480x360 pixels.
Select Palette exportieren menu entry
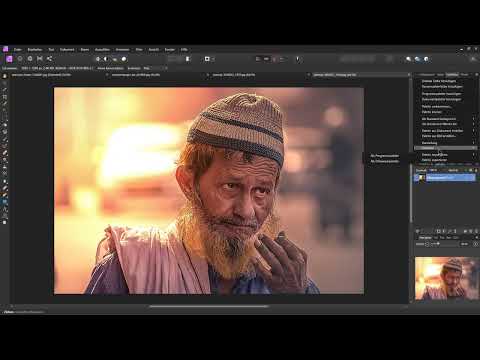click(x=434, y=160)
